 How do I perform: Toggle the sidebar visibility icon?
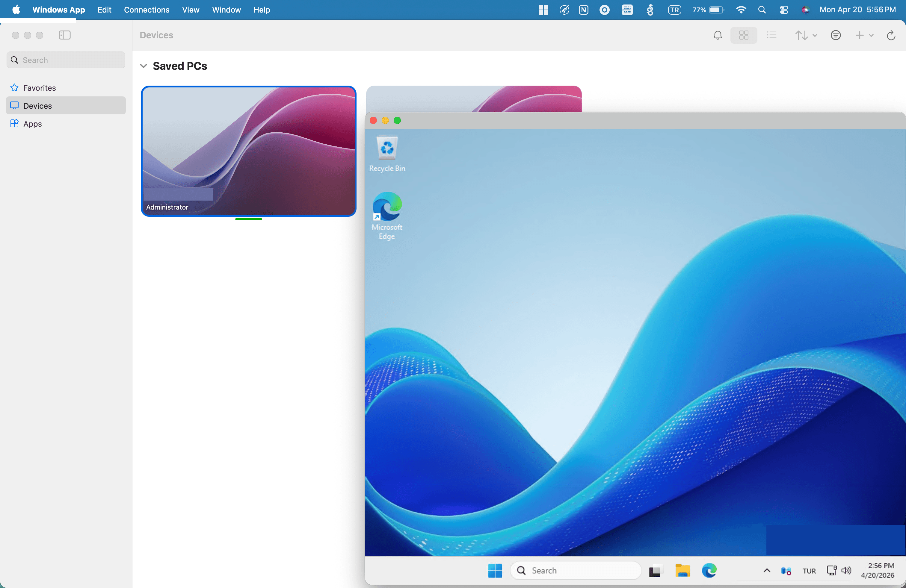pos(65,35)
